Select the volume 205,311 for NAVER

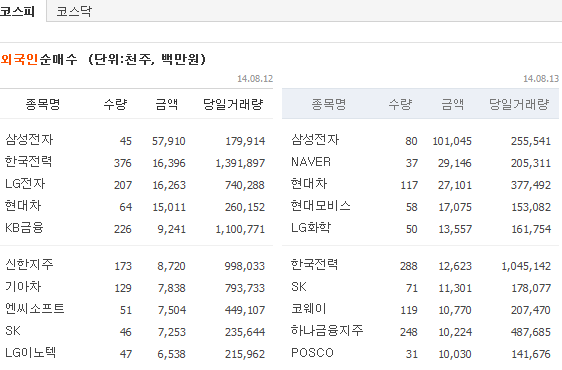pyautogui.click(x=531, y=163)
